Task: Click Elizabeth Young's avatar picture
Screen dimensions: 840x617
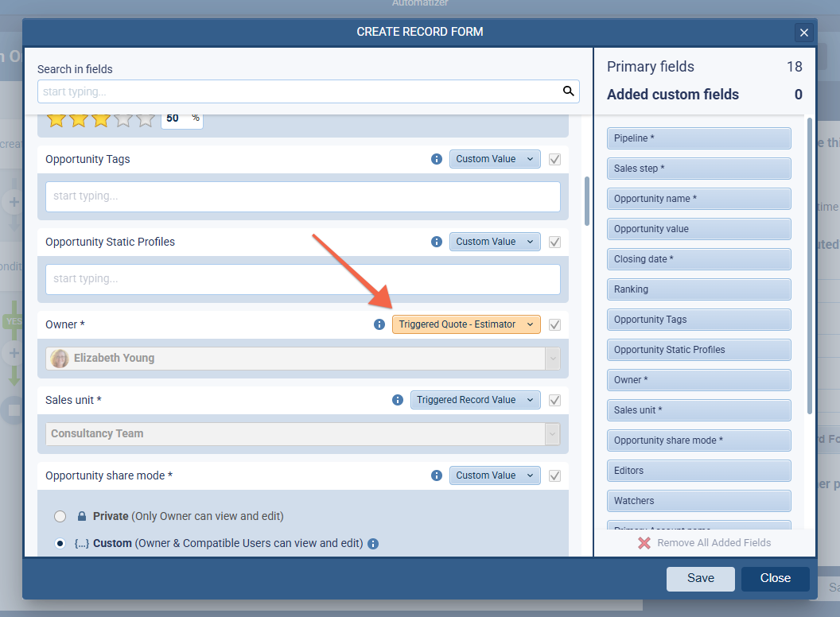Action: point(59,359)
